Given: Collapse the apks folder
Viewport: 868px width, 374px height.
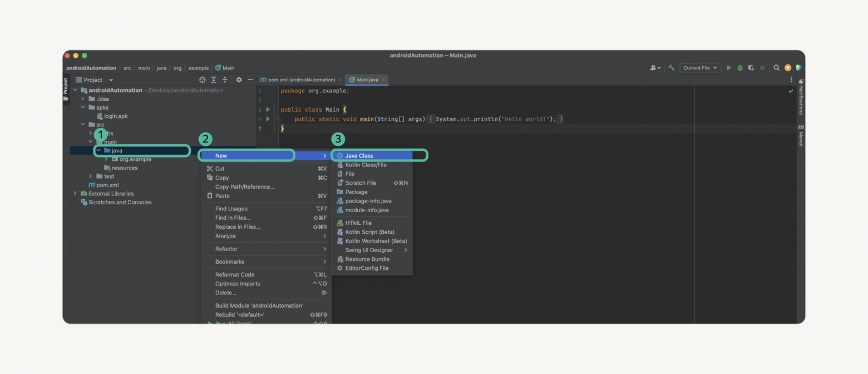Looking at the screenshot, I should 83,107.
